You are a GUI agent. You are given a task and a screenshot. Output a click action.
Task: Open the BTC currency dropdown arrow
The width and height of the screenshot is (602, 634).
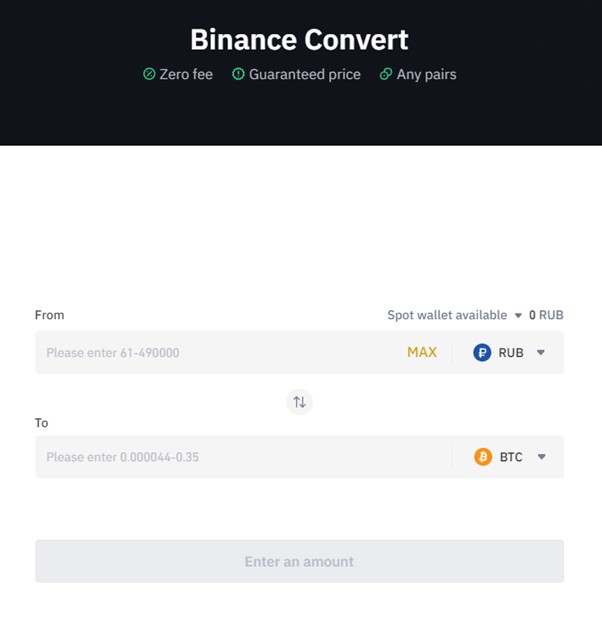[x=542, y=457]
